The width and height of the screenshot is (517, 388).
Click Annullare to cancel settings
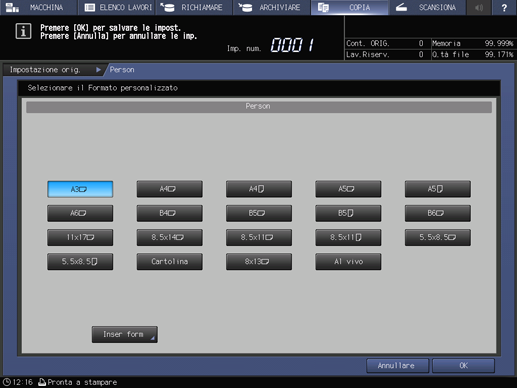(397, 366)
